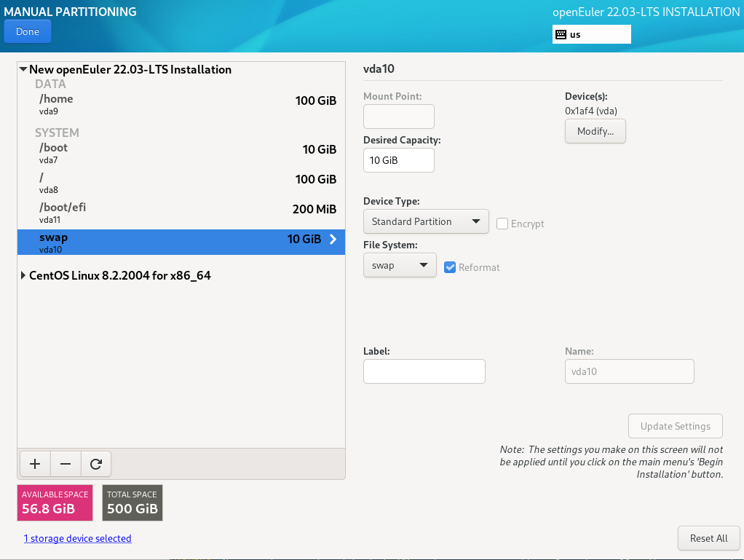This screenshot has height=560, width=744.
Task: Select the /home vda9 partition row
Action: (x=181, y=104)
